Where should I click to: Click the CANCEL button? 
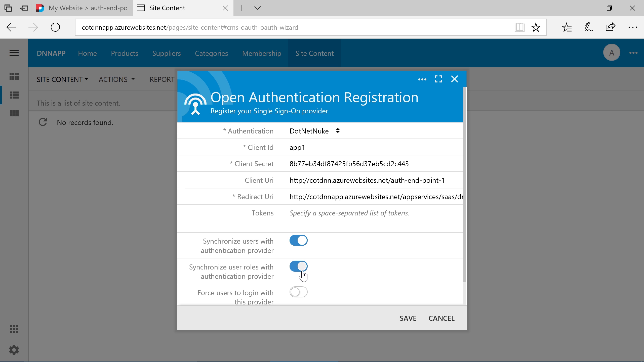click(x=441, y=318)
